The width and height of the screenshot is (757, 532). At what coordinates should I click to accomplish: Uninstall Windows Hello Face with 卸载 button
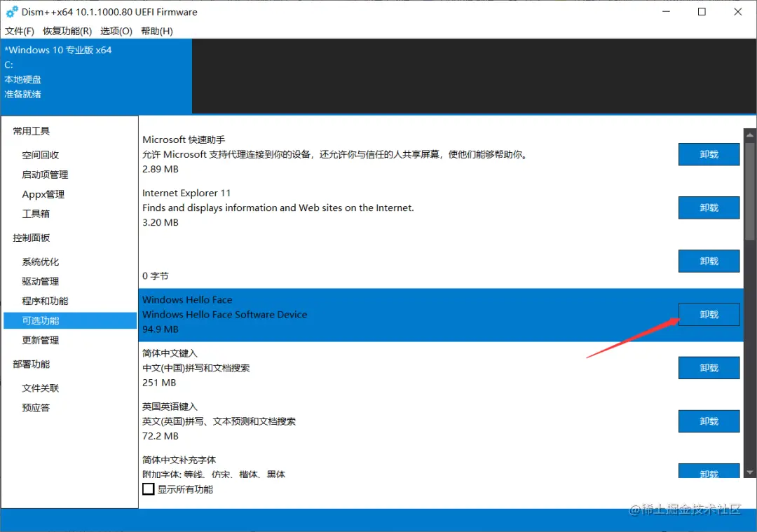[x=709, y=315]
